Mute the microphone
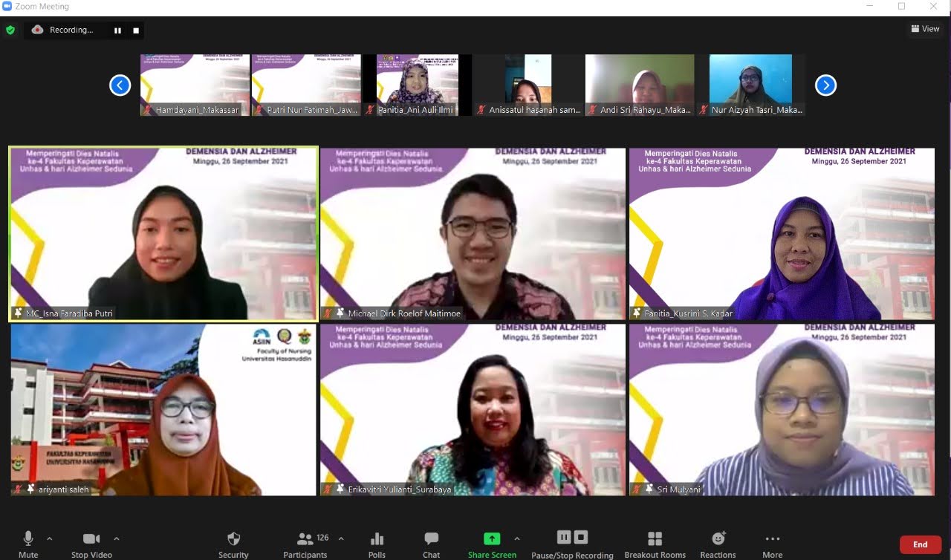 28,539
